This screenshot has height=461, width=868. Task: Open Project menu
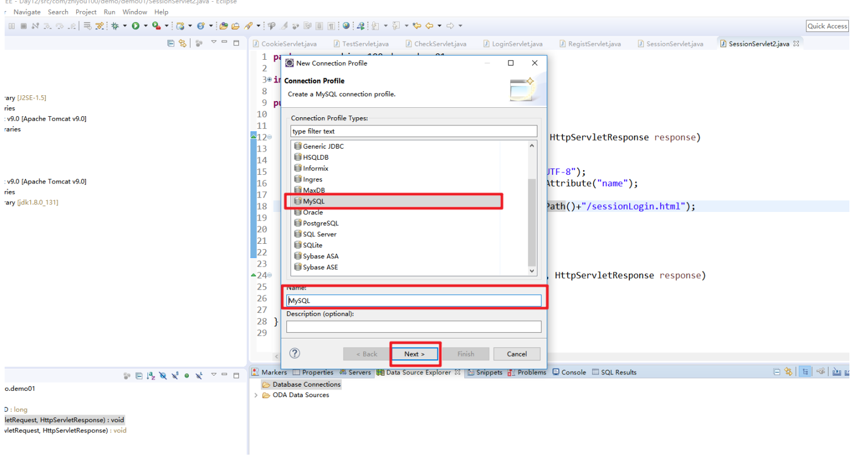pos(86,12)
